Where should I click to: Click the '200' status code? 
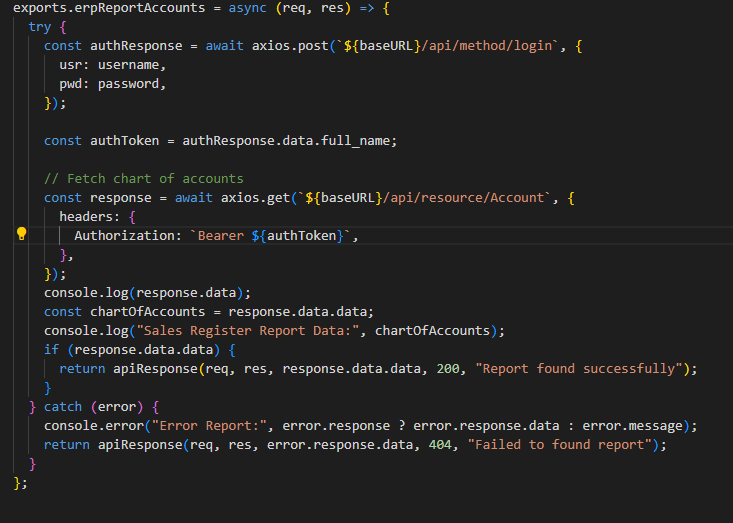[x=448, y=369]
